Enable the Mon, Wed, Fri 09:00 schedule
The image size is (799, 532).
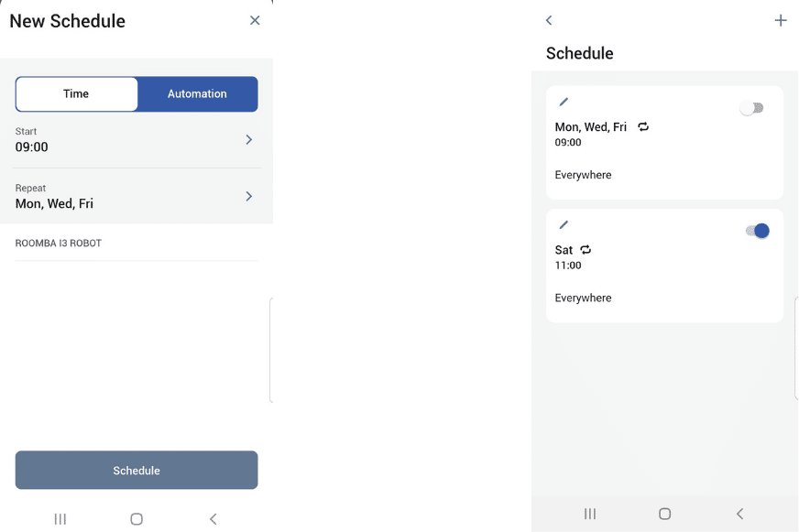click(752, 108)
